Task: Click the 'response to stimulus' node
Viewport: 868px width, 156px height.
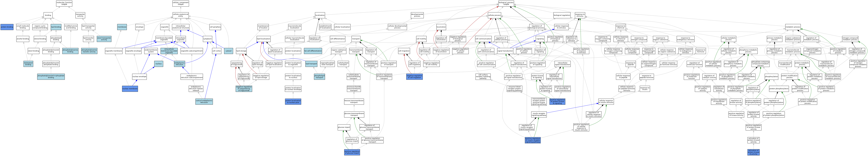Action: [x=580, y=15]
